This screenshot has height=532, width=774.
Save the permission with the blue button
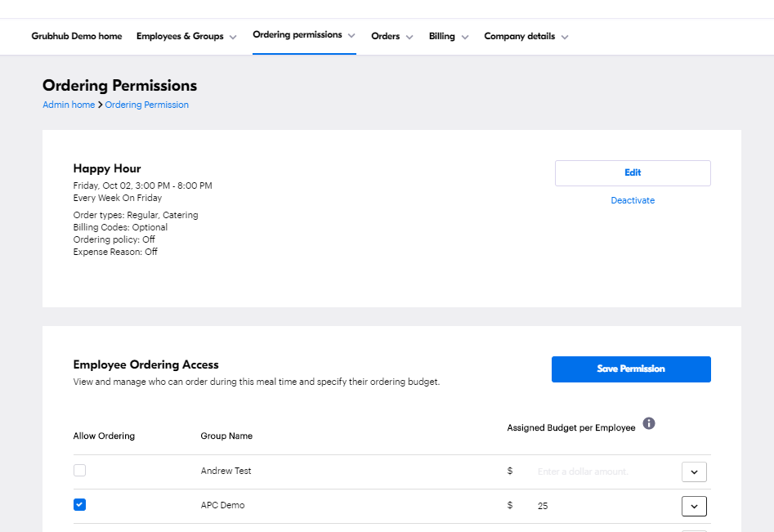tap(631, 369)
